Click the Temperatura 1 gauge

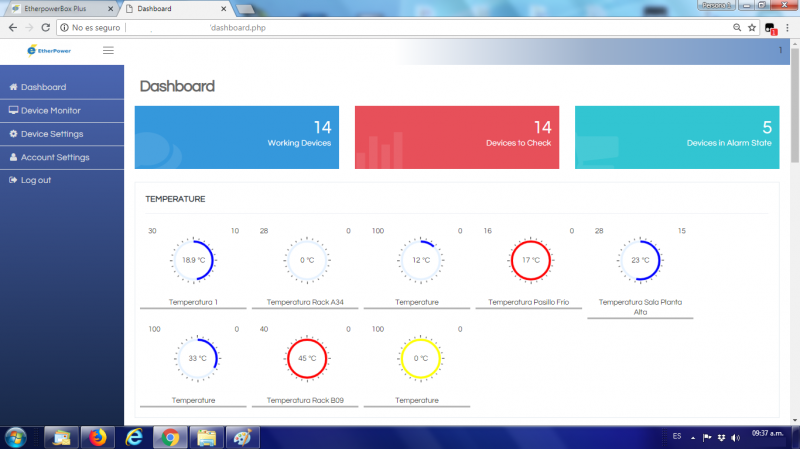point(193,260)
